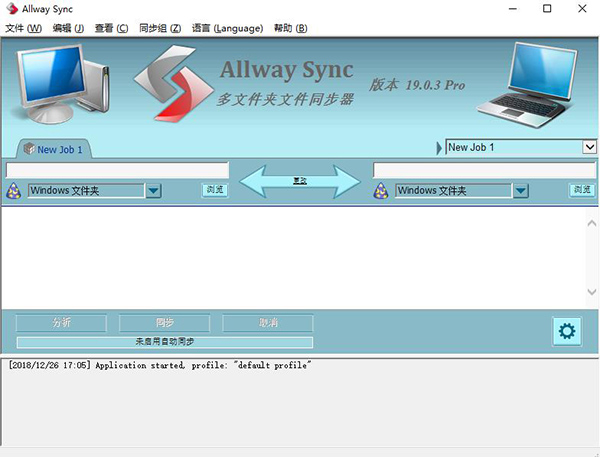The image size is (600, 457).
Task: Minimize the Allway Sync window
Action: pyautogui.click(x=513, y=8)
